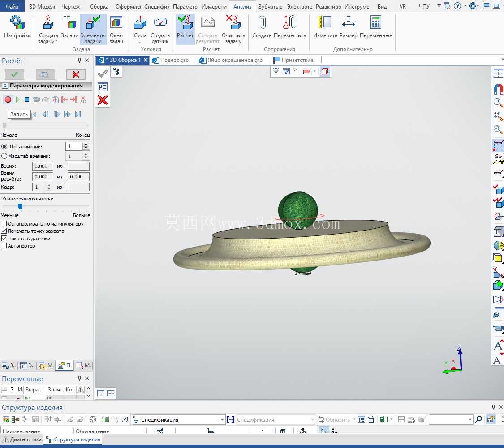Toggle Элементы задачи in the ribbon
504x448 pixels.
click(93, 29)
